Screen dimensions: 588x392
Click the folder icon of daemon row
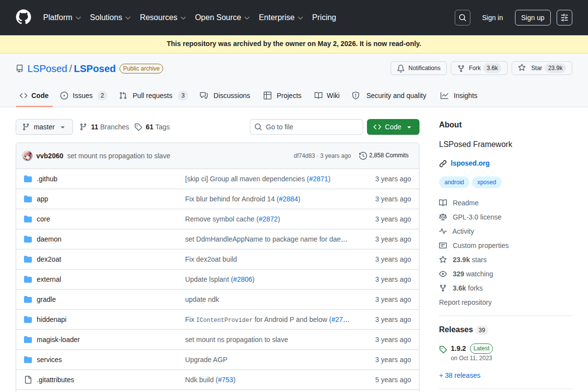coord(28,239)
